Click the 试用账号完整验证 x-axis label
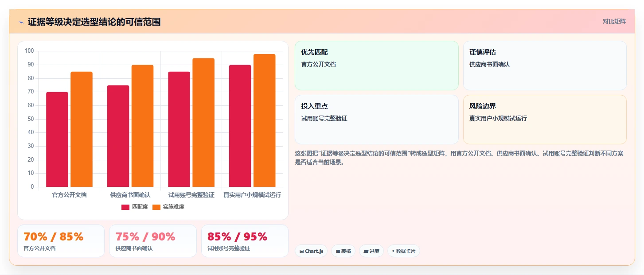 [191, 195]
